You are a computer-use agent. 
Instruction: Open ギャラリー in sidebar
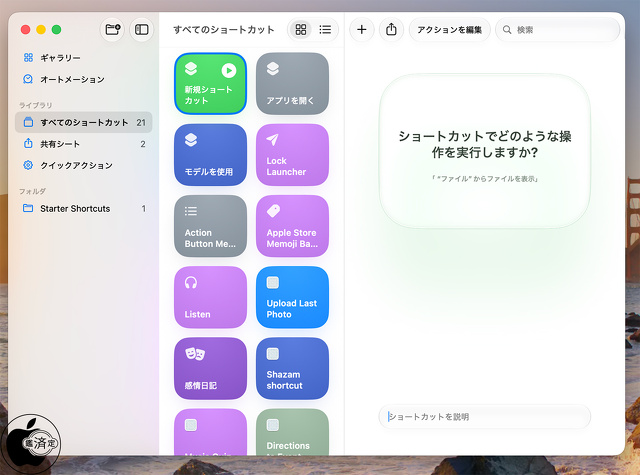point(84,58)
